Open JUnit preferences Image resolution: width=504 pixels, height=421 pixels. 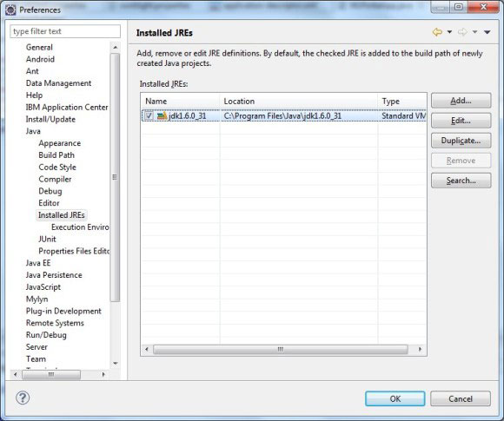click(x=47, y=239)
